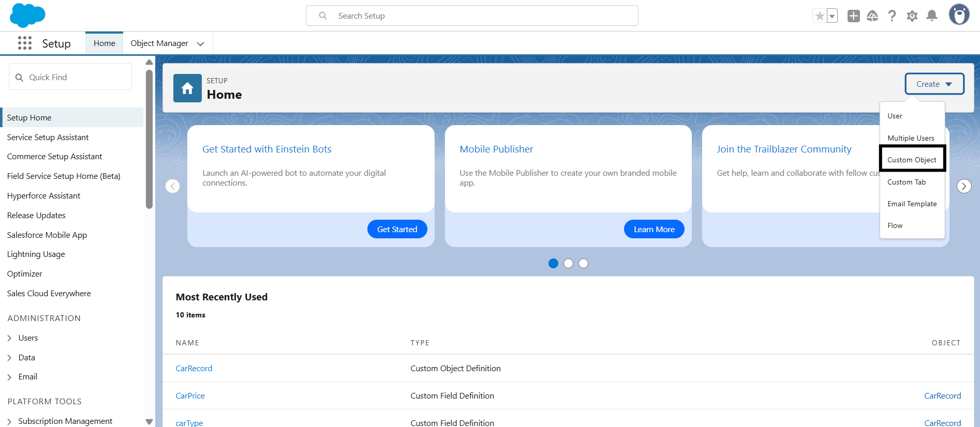The image size is (980, 427).
Task: Select third carousel page indicator
Action: coord(583,264)
